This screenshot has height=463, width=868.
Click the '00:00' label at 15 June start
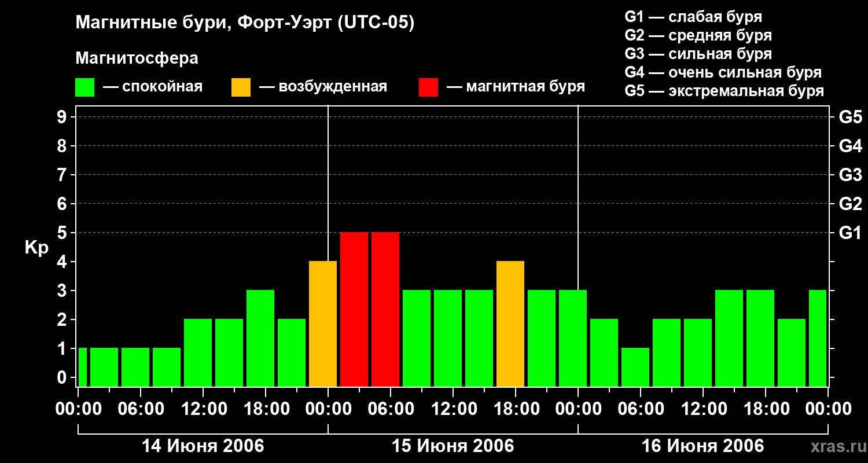click(x=328, y=409)
